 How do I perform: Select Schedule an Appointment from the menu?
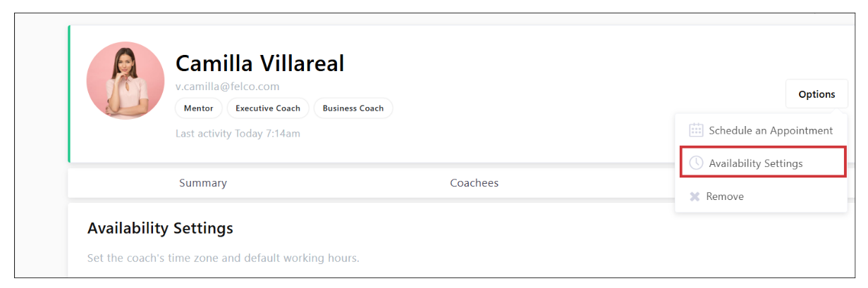(770, 130)
